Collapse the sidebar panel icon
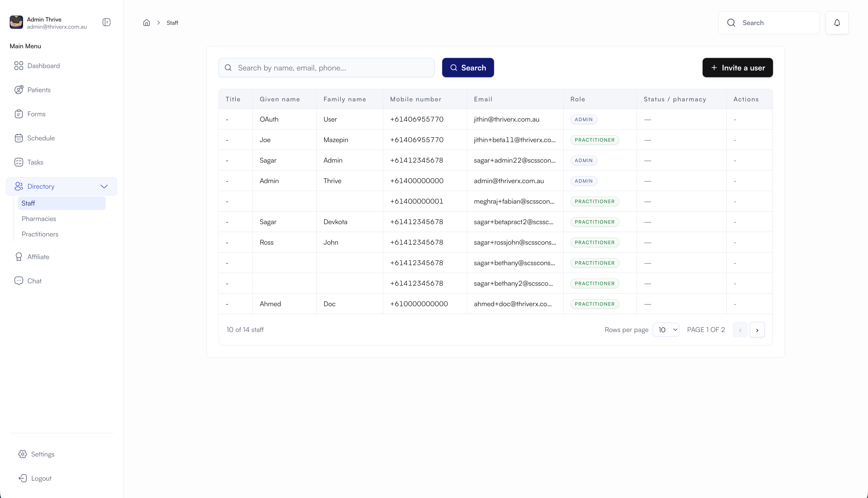Image resolution: width=868 pixels, height=498 pixels. [x=106, y=22]
